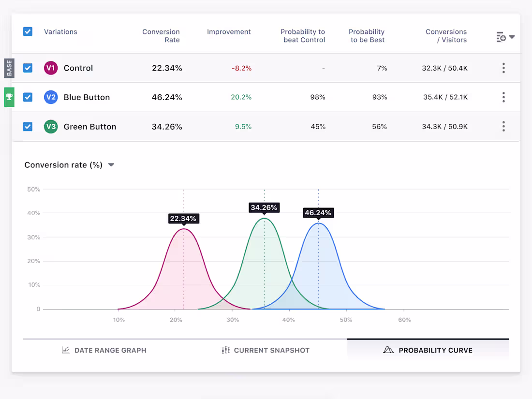Click the 46.24% tooltip on the blue curve

click(x=318, y=213)
